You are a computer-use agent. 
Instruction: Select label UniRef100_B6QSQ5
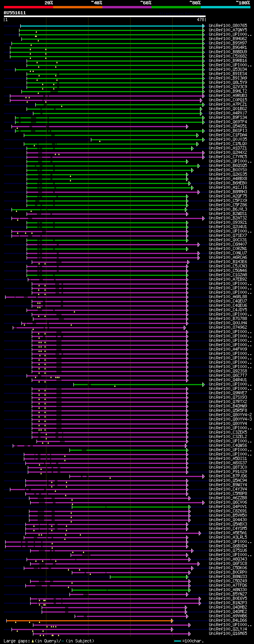point(228,165)
